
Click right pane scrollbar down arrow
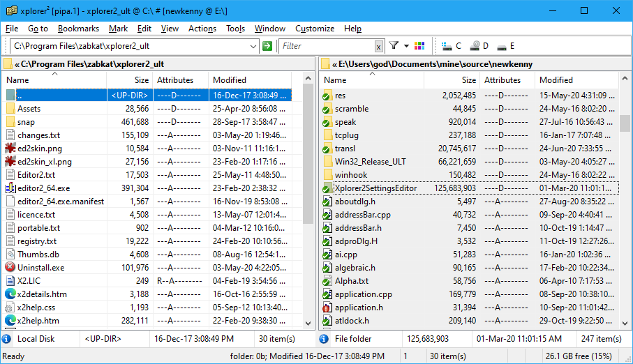pyautogui.click(x=625, y=323)
